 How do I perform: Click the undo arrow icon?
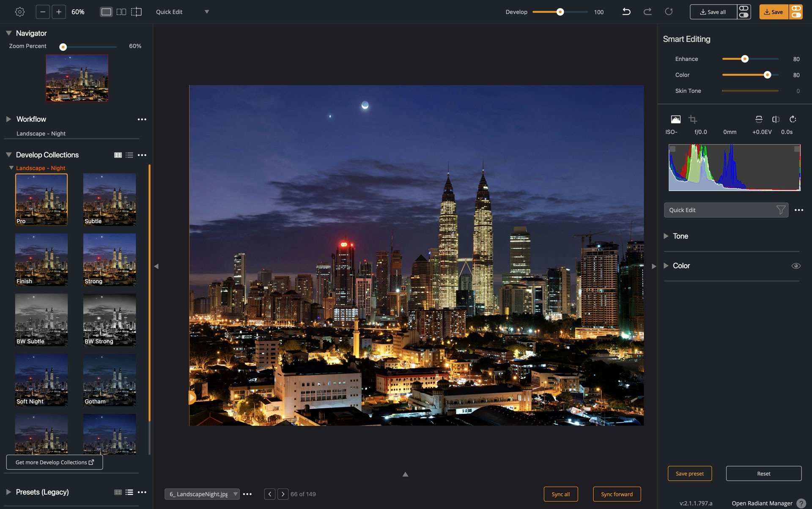(626, 12)
